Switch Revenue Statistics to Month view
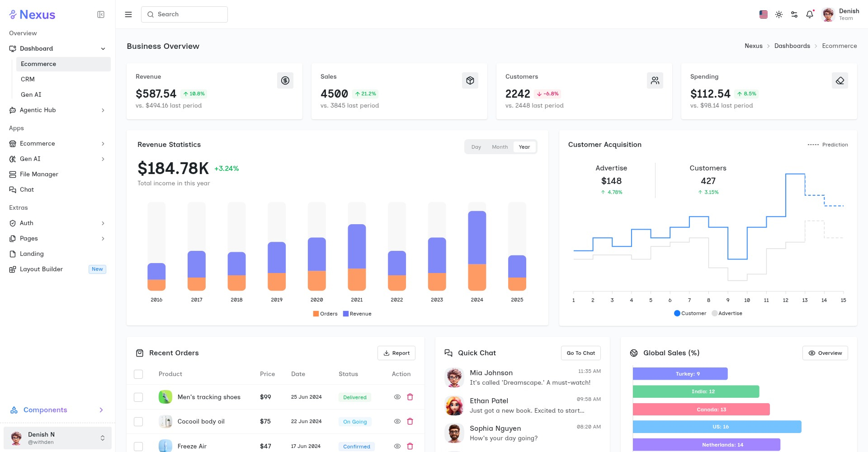Screen dimensions: 868x452 (x=500, y=146)
